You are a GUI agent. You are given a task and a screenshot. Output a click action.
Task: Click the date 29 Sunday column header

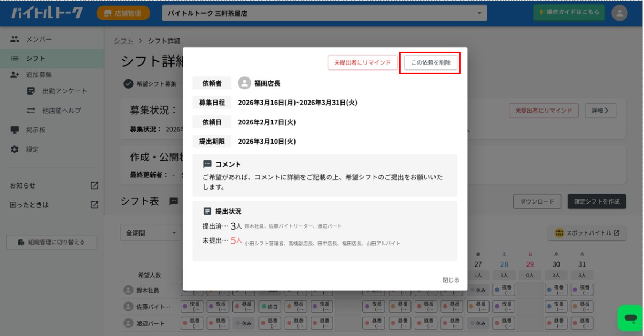(x=530, y=264)
